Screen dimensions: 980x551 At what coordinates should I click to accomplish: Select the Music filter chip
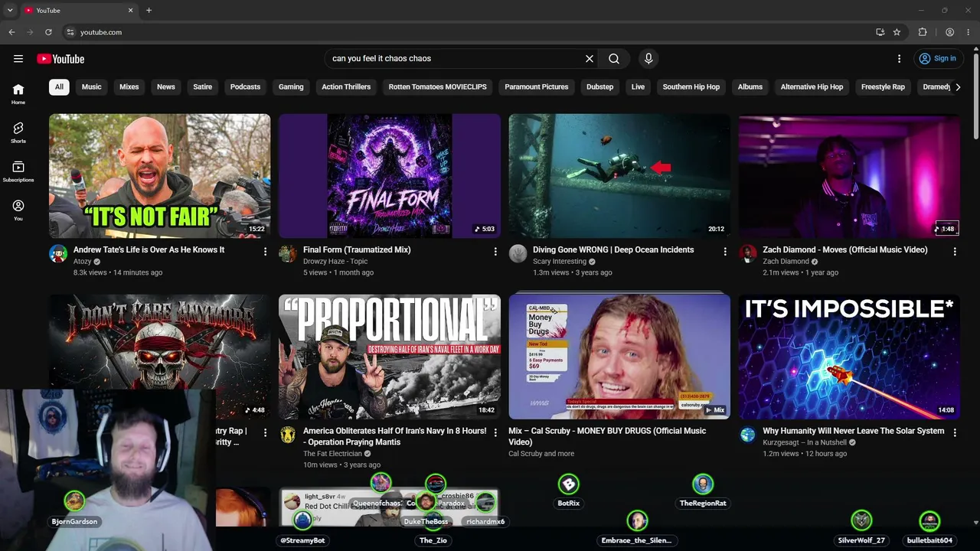92,87
